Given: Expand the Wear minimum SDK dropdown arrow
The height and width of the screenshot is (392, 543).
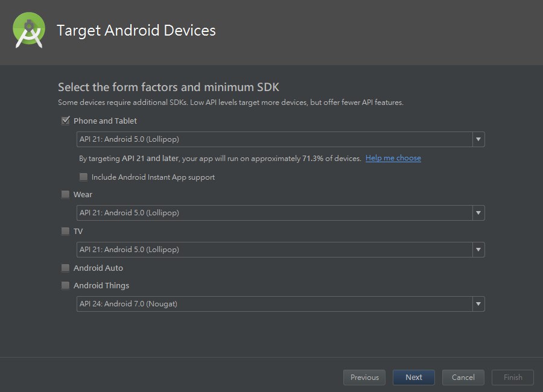Looking at the screenshot, I should pyautogui.click(x=478, y=213).
